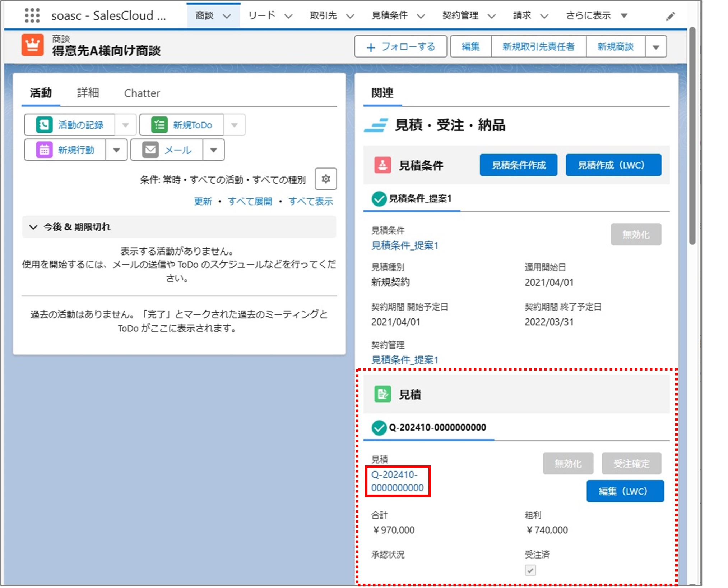Image resolution: width=728 pixels, height=588 pixels.
Task: Click the pencil edit navigation icon
Action: click(670, 16)
